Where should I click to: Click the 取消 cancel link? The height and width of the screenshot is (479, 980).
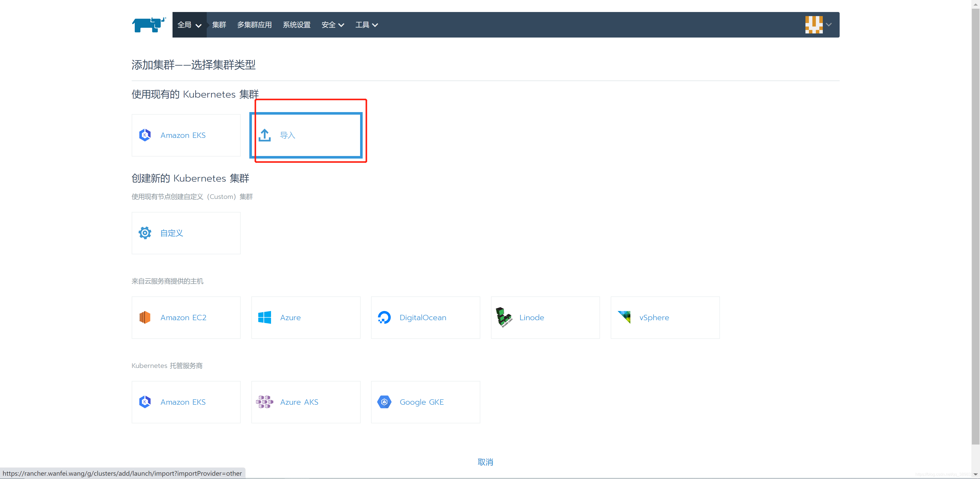tap(485, 462)
